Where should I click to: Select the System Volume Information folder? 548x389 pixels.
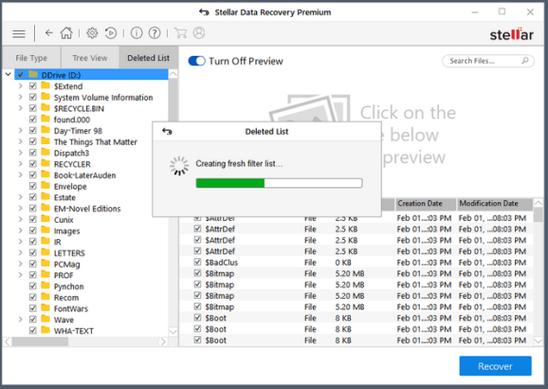coord(103,98)
